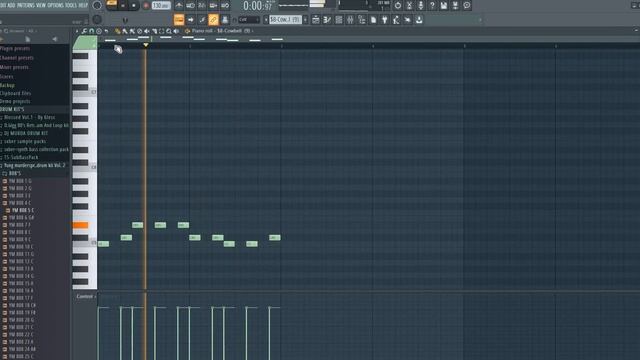The image size is (640, 360).
Task: Click the playhead marker in timeline
Action: coord(146,45)
